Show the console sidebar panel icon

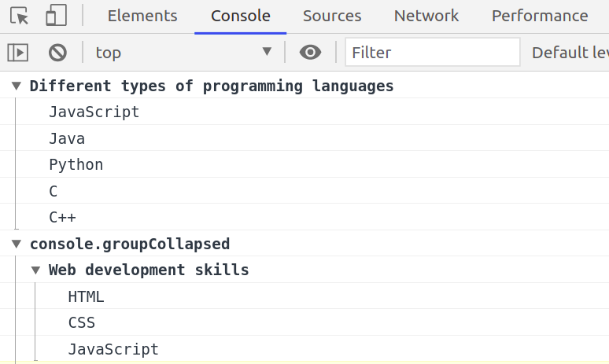pyautogui.click(x=18, y=53)
